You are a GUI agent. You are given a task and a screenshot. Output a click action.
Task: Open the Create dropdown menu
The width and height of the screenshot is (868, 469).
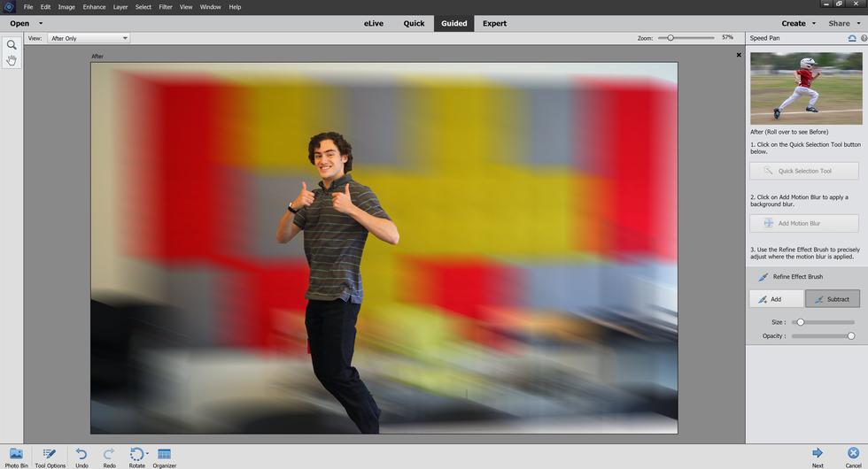click(x=799, y=24)
